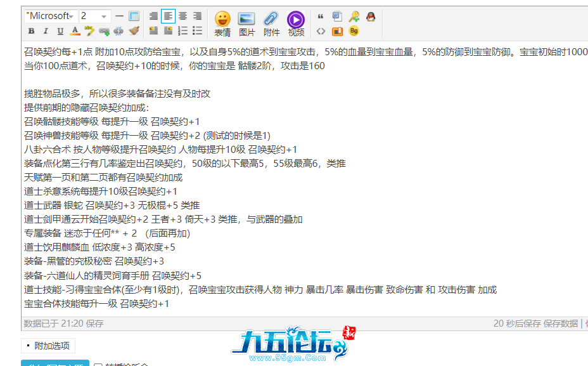Open the font family dropdown
This screenshot has width=588, height=366.
pos(51,15)
